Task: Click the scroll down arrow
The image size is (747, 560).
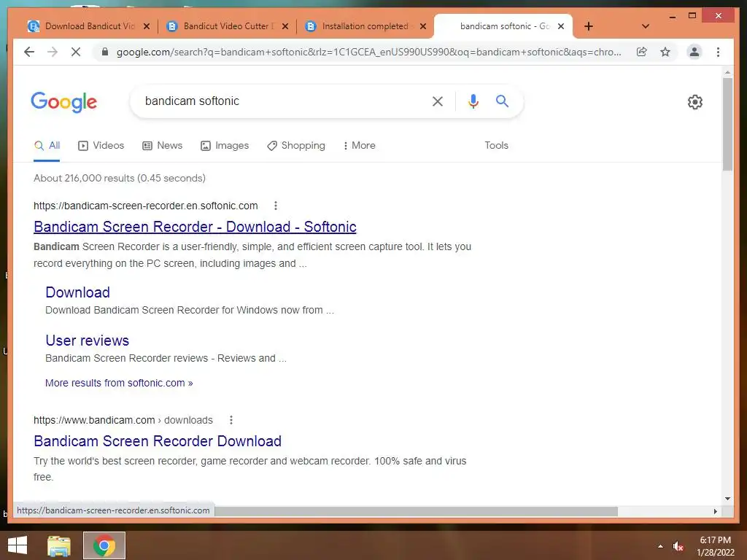Action: point(727,499)
